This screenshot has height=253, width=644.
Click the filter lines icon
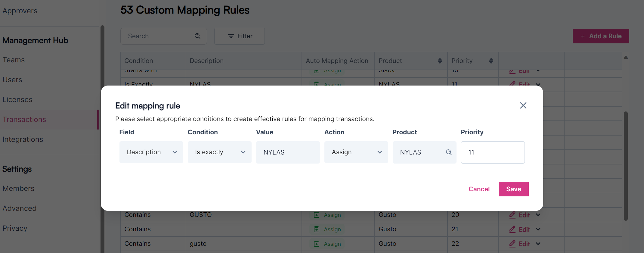tap(231, 36)
